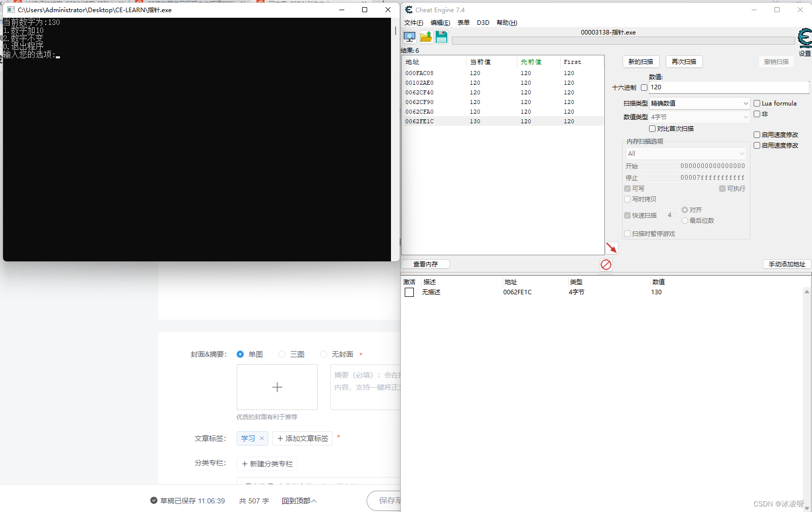Screen dimensions: 812x512
Task: Click the 数值 input field
Action: tap(729, 87)
